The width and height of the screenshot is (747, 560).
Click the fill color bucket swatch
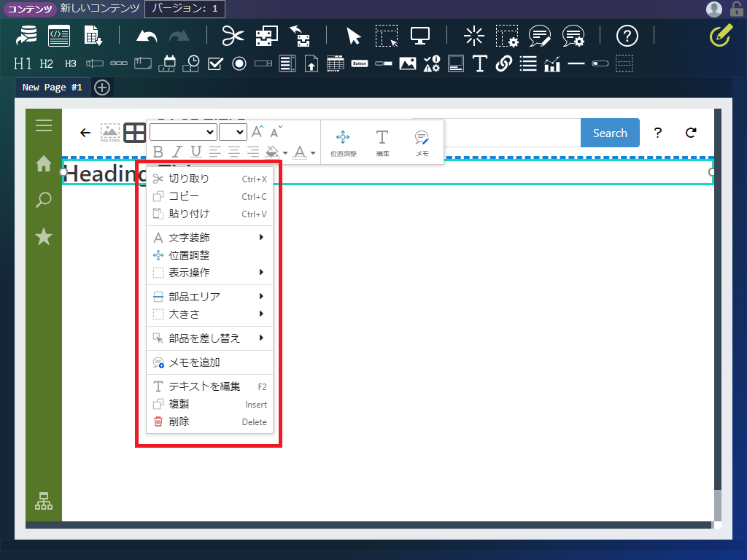tap(271, 152)
